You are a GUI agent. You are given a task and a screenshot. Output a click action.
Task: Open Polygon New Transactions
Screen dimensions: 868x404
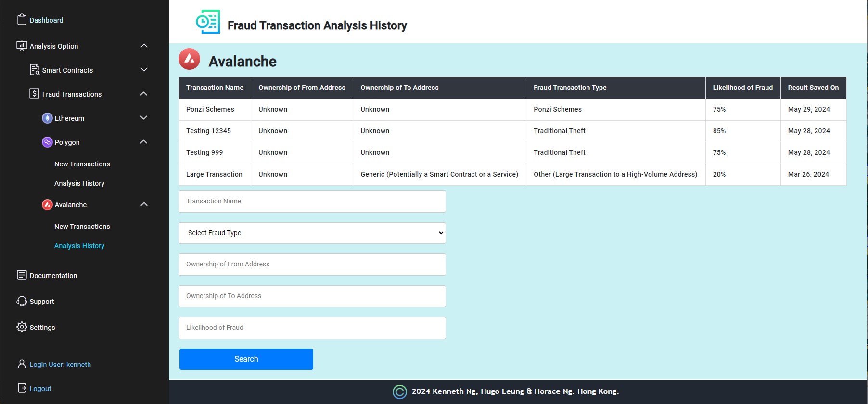point(82,164)
